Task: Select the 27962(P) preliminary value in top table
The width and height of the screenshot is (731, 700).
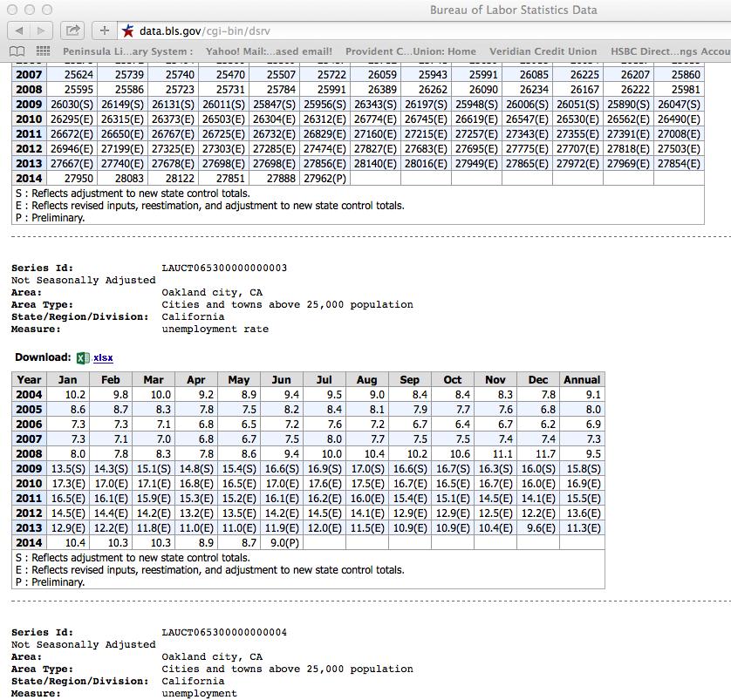Action: (325, 179)
